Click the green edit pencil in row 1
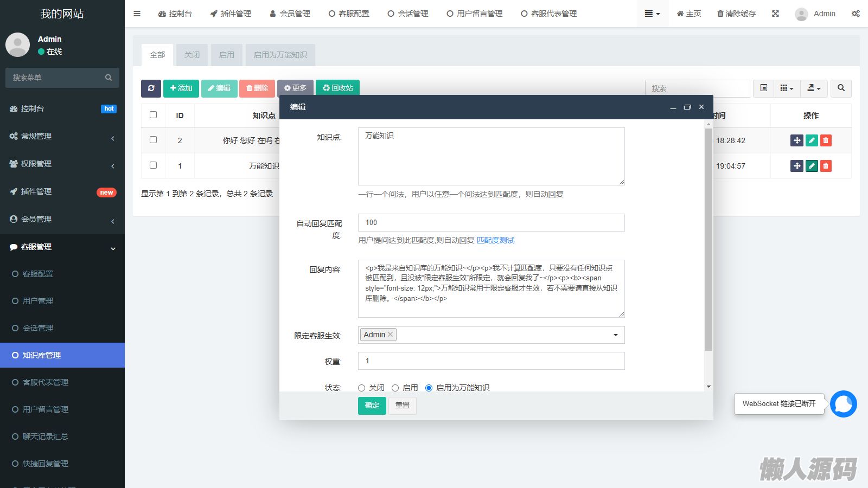This screenshot has width=868, height=488. tap(812, 166)
